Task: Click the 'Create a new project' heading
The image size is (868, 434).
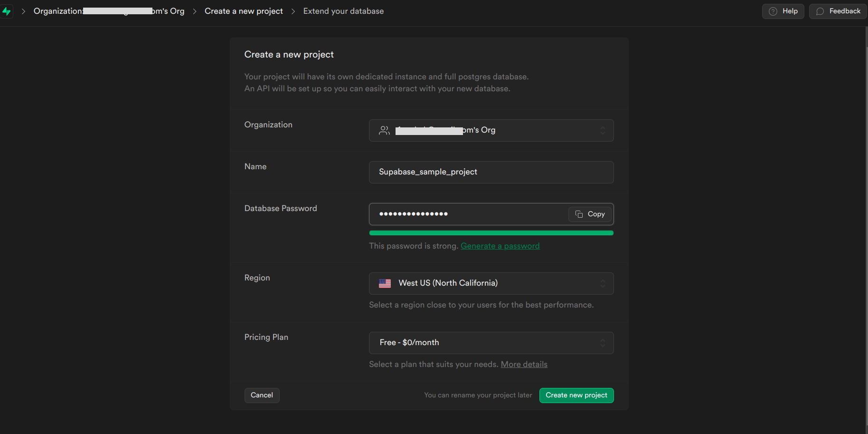Action: pos(289,55)
